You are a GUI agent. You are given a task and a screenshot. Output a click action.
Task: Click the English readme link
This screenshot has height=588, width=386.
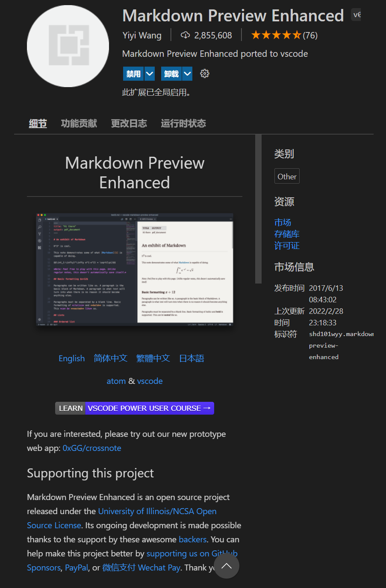pos(72,358)
